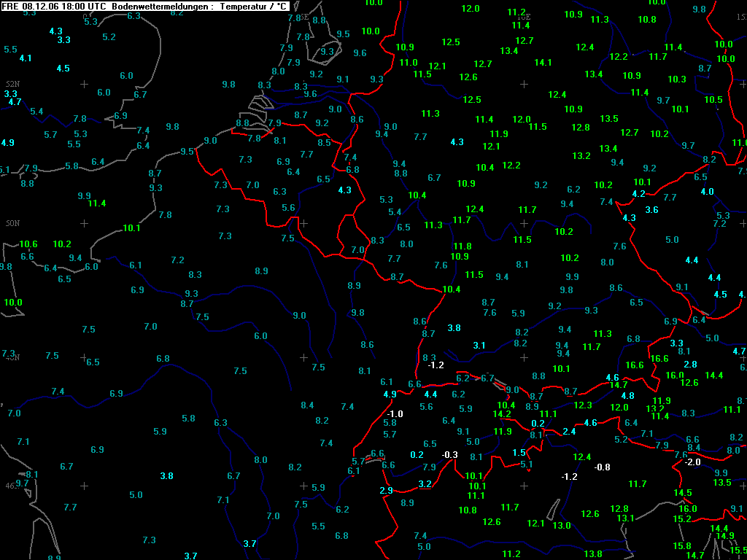The image size is (747, 560).
Task: Click the 52N latitude label
Action: (12, 84)
